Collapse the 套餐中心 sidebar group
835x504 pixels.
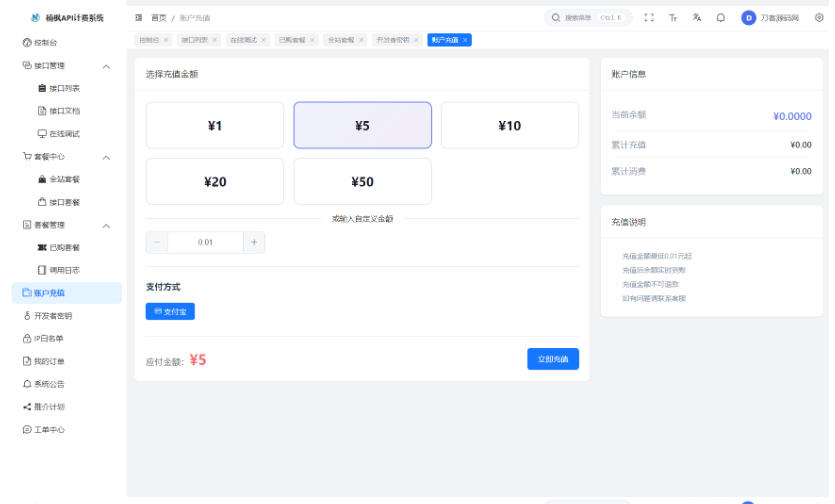coord(106,157)
